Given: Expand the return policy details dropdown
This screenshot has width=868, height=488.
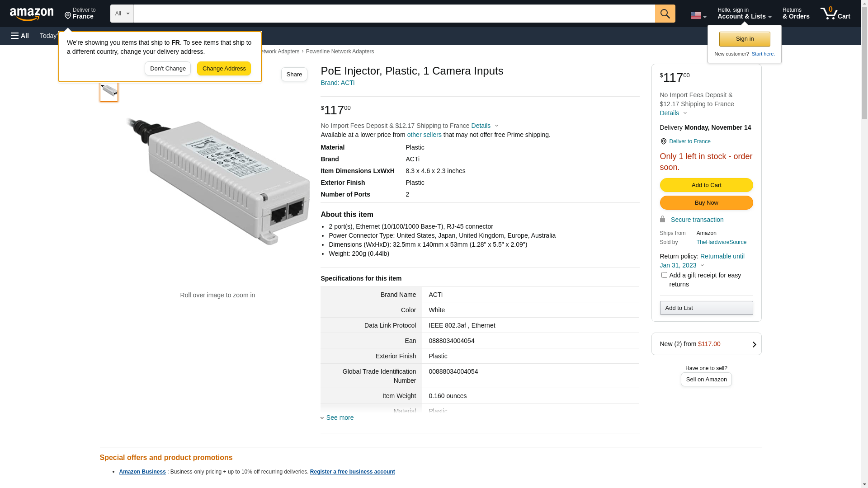Looking at the screenshot, I should pyautogui.click(x=702, y=266).
